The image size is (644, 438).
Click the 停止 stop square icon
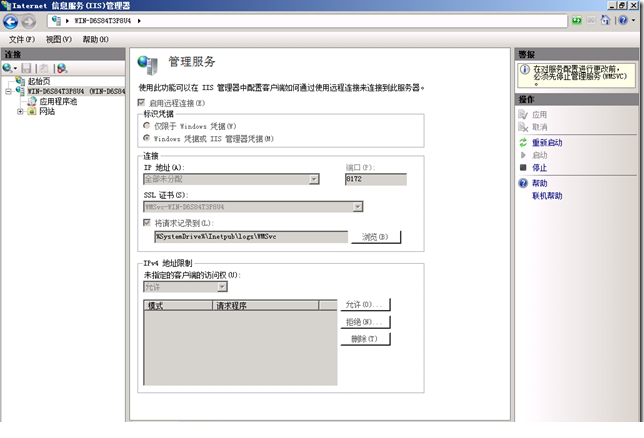(523, 167)
